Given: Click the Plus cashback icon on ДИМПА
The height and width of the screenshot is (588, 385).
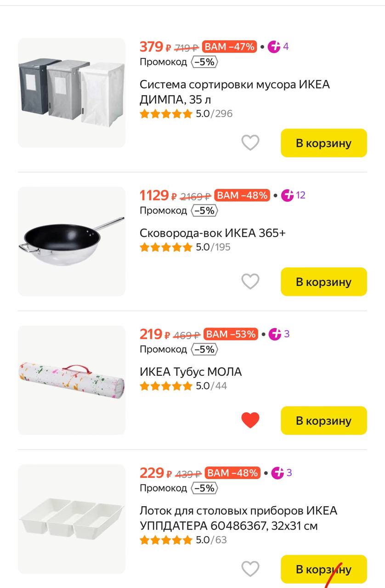Looking at the screenshot, I should [x=274, y=46].
